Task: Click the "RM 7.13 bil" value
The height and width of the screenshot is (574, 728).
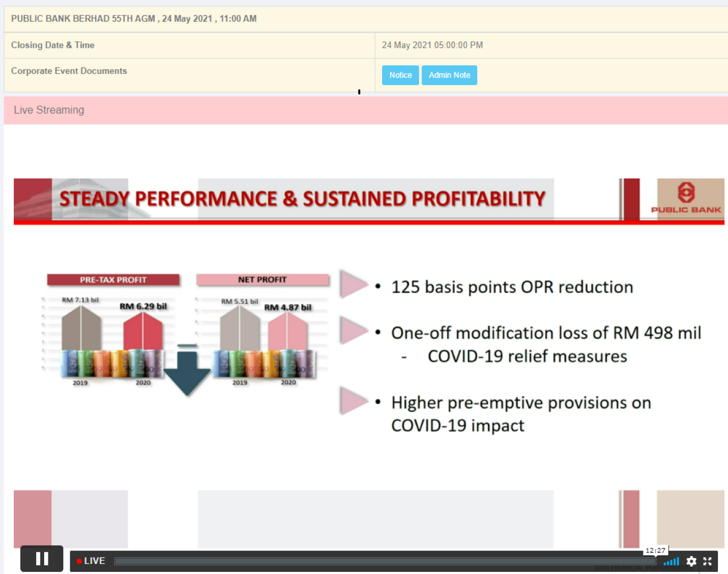Action: (x=80, y=300)
